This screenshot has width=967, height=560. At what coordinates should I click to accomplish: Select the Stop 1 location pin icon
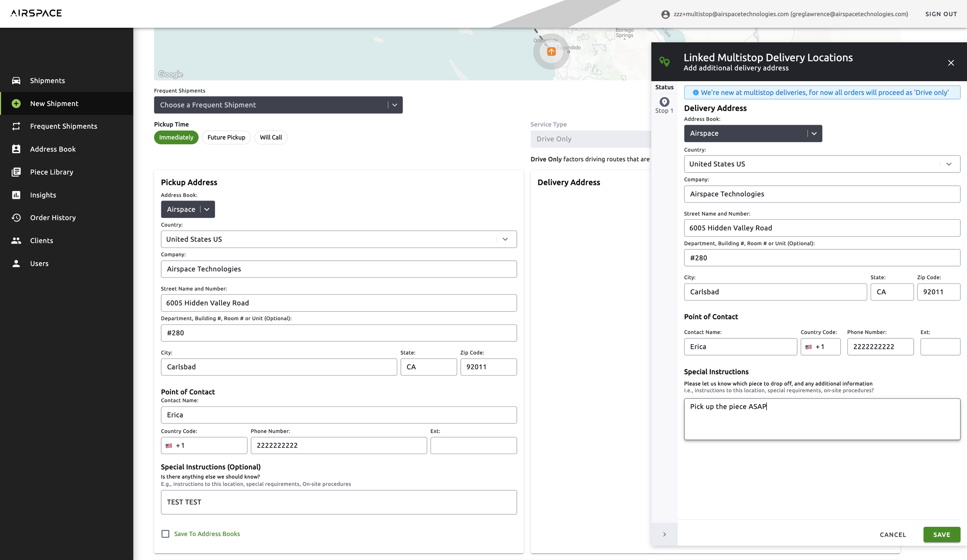tap(664, 102)
